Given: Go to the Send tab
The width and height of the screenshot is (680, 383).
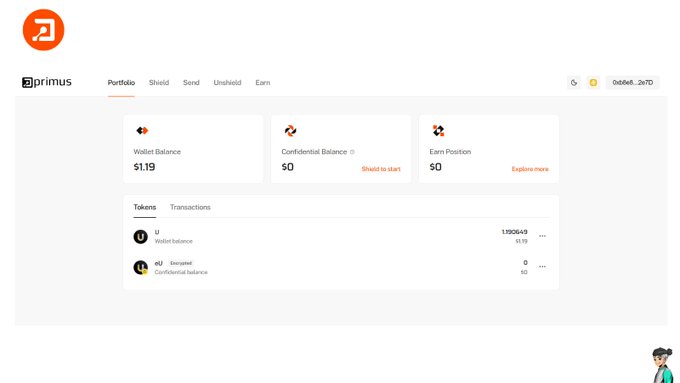Looking at the screenshot, I should click(x=191, y=82).
